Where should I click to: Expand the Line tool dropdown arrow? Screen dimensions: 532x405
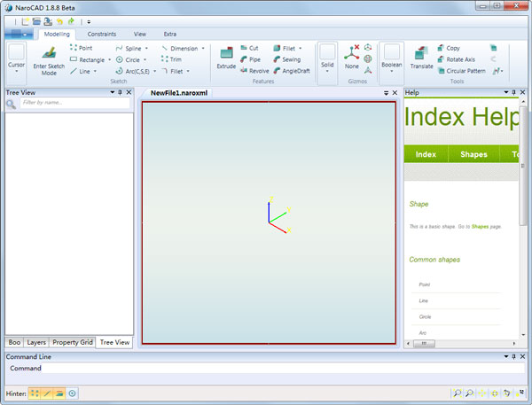[x=95, y=71]
